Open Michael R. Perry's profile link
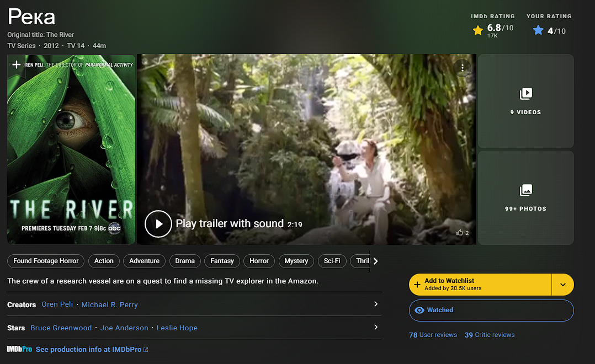 109,305
